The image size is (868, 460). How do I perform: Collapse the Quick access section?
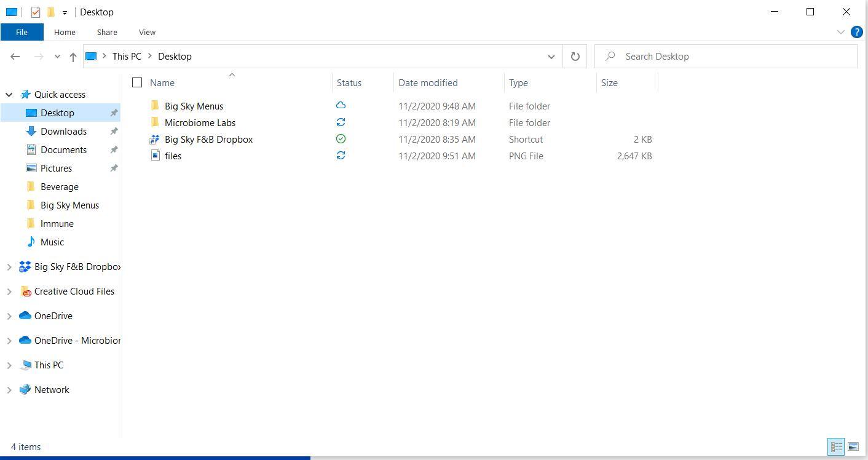tap(9, 95)
